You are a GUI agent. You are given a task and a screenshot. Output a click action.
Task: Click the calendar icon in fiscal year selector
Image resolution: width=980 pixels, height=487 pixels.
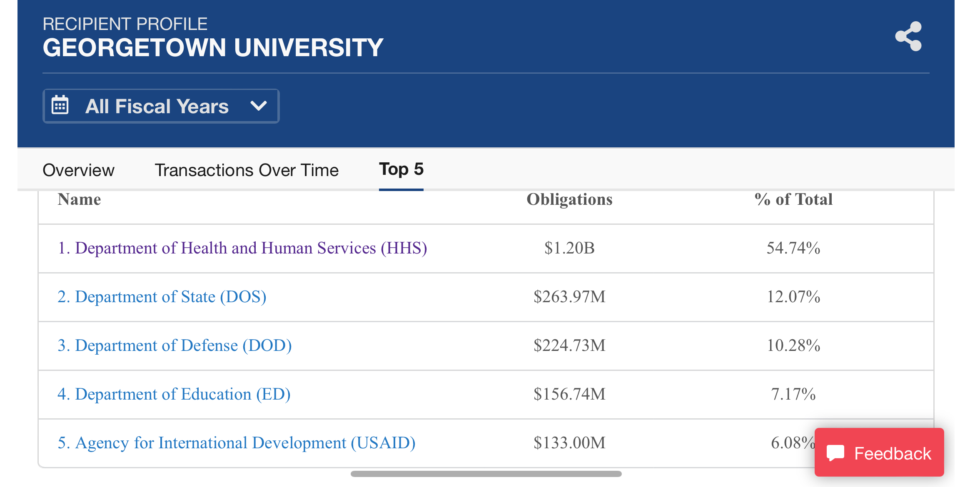pyautogui.click(x=60, y=105)
